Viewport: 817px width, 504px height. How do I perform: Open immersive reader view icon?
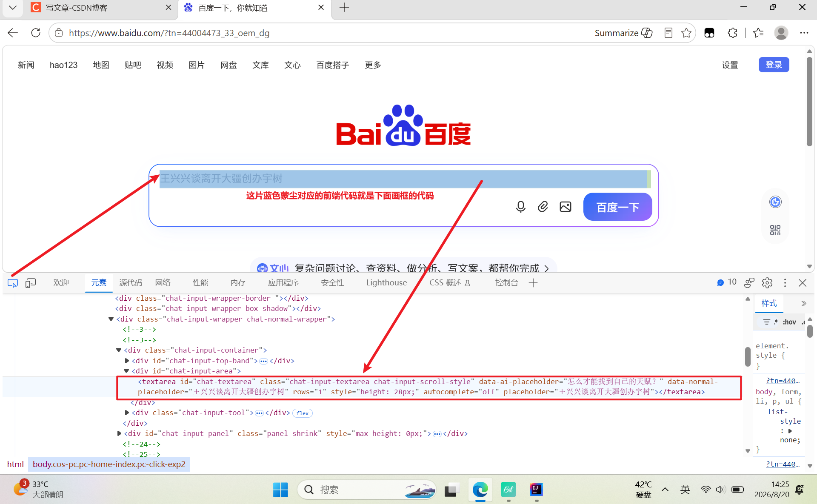coord(668,33)
